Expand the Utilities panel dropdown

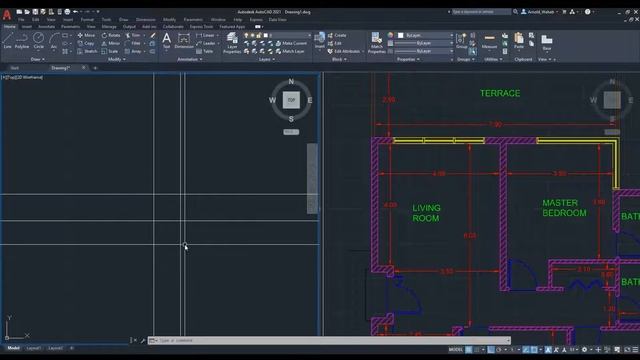pos(493,60)
